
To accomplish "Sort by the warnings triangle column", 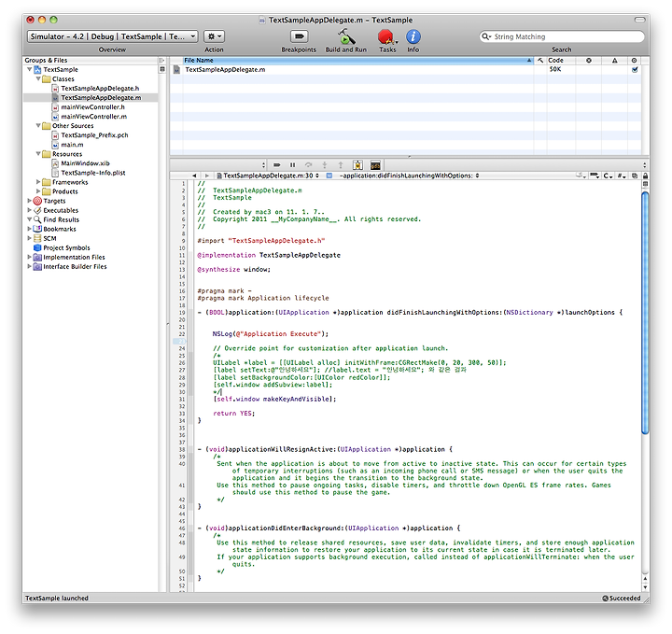I will point(614,61).
